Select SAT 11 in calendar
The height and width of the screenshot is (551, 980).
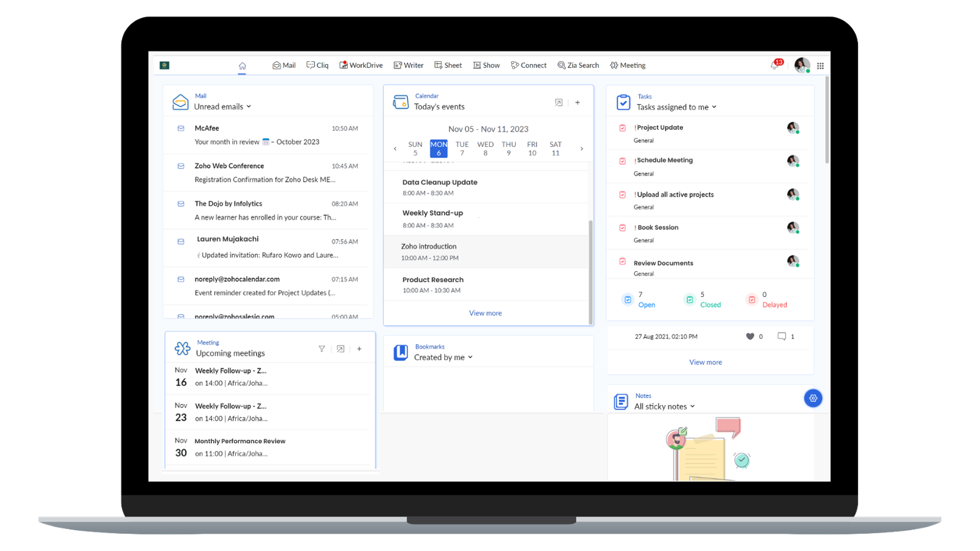(x=556, y=149)
